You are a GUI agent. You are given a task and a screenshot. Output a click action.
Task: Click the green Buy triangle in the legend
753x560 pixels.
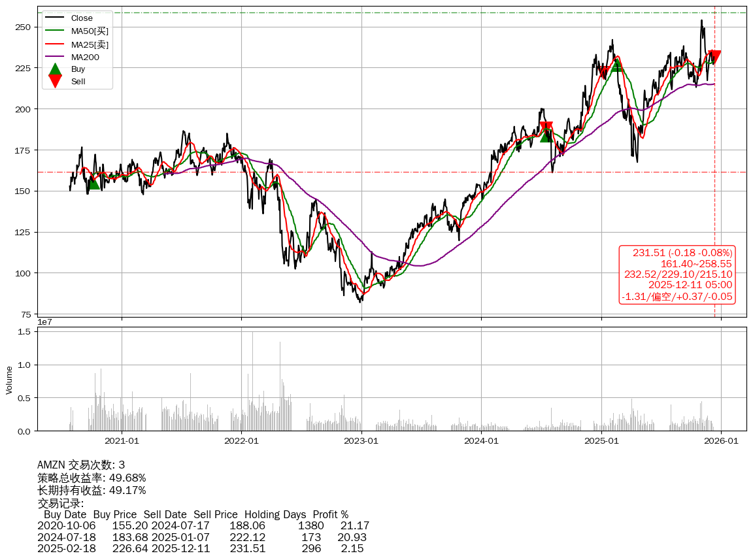(56, 69)
